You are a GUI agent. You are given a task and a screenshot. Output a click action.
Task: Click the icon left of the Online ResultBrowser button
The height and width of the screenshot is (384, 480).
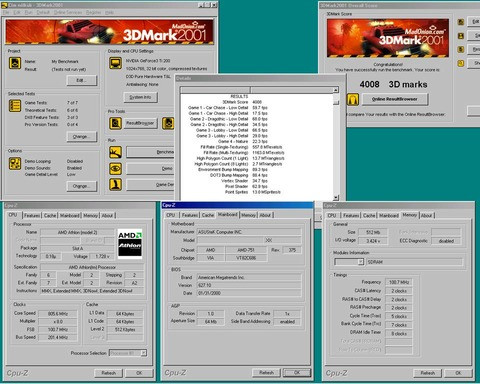pyautogui.click(x=353, y=99)
